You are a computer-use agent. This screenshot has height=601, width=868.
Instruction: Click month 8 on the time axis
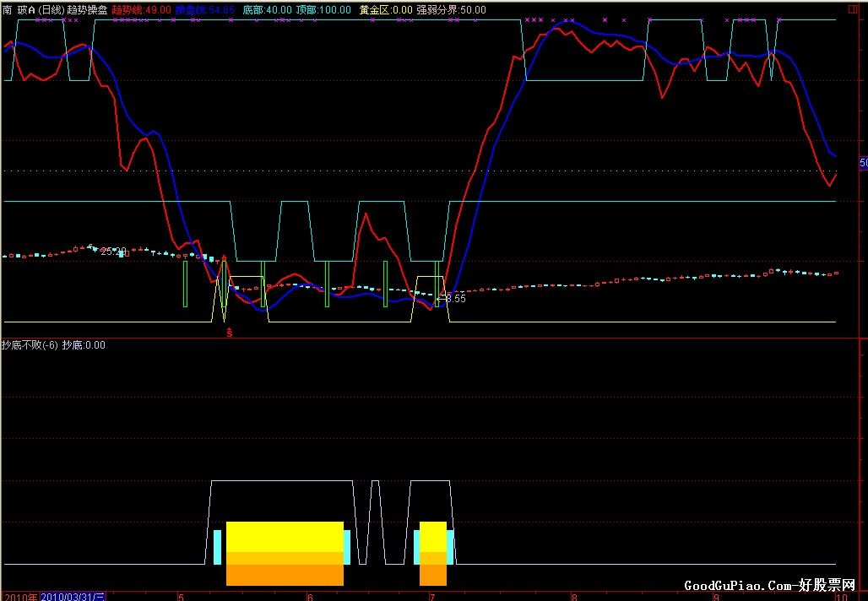(x=574, y=596)
